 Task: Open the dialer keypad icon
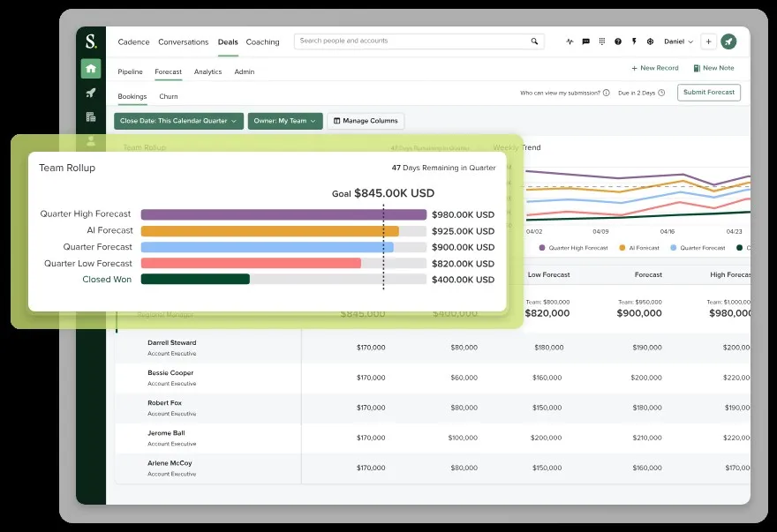click(x=602, y=41)
